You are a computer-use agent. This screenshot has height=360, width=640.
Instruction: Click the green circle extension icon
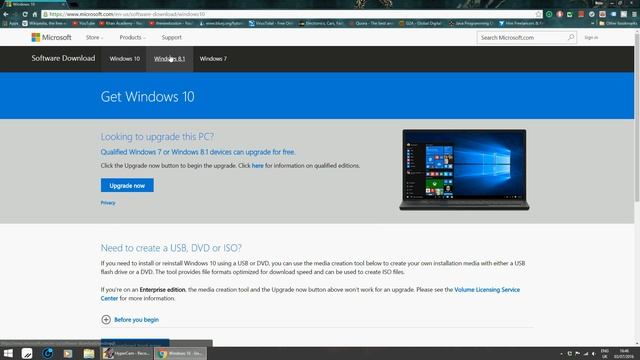click(549, 14)
